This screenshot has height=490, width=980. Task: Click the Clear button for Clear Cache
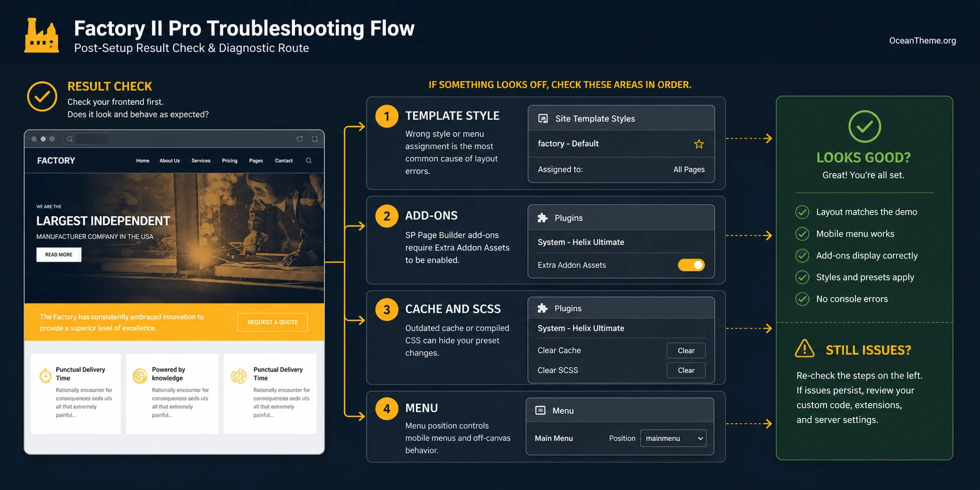(686, 350)
